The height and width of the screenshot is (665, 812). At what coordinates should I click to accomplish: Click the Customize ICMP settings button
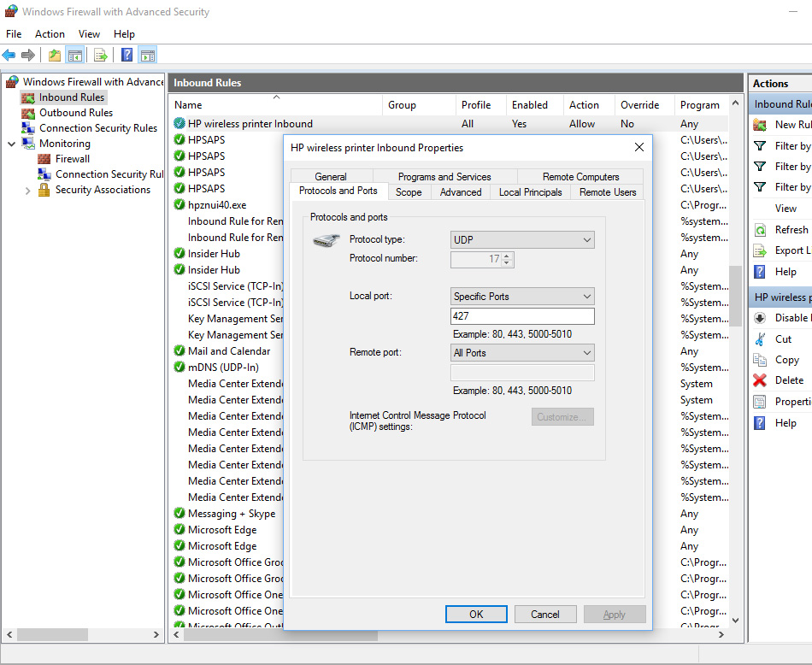coord(562,417)
